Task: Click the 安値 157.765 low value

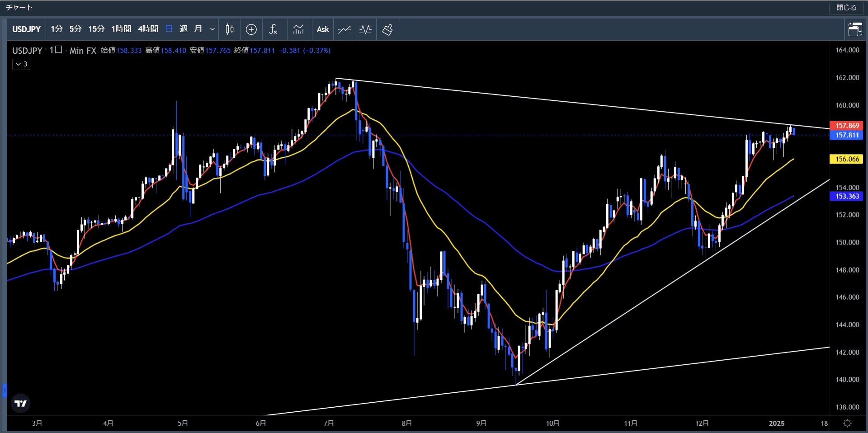Action: pyautogui.click(x=210, y=51)
